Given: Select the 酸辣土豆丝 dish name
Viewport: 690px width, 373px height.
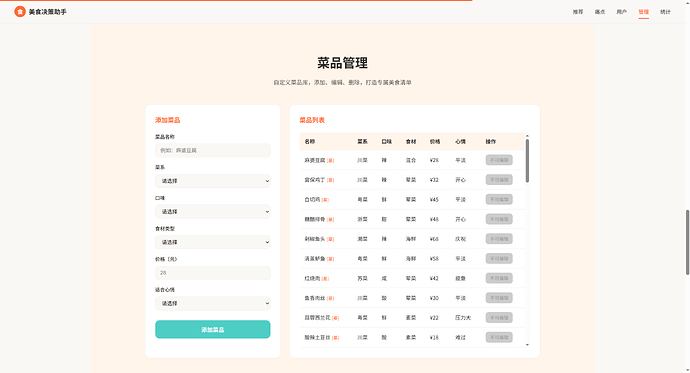Looking at the screenshot, I should 317,337.
